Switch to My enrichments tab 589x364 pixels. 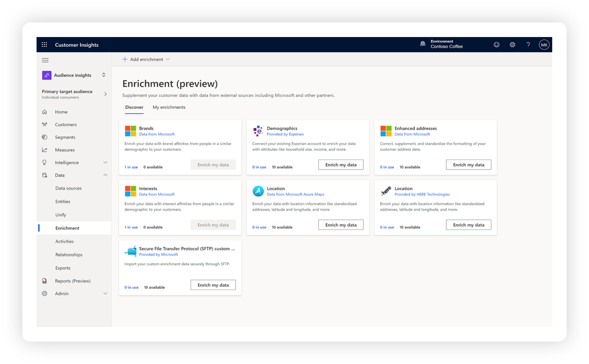[x=169, y=107]
